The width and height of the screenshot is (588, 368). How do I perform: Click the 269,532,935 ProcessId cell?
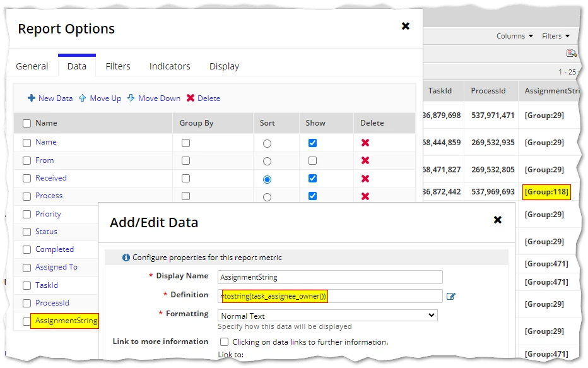click(493, 143)
